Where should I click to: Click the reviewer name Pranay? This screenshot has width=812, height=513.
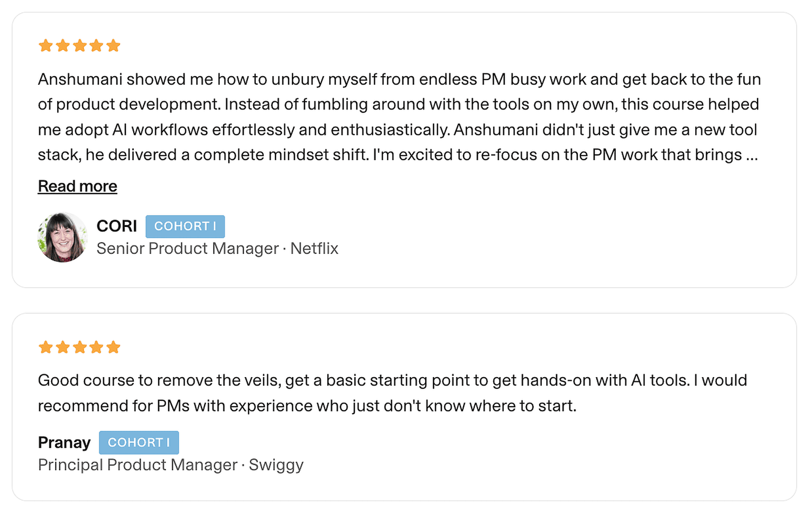point(64,443)
